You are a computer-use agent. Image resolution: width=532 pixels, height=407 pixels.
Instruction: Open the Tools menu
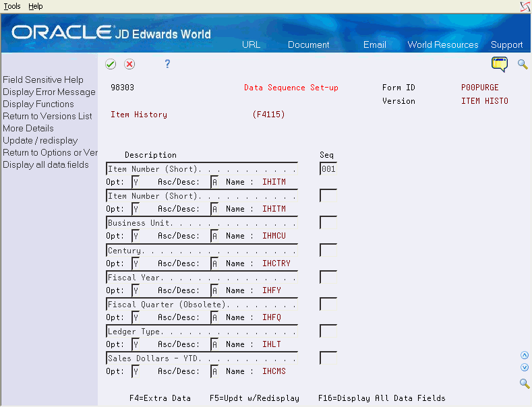12,6
